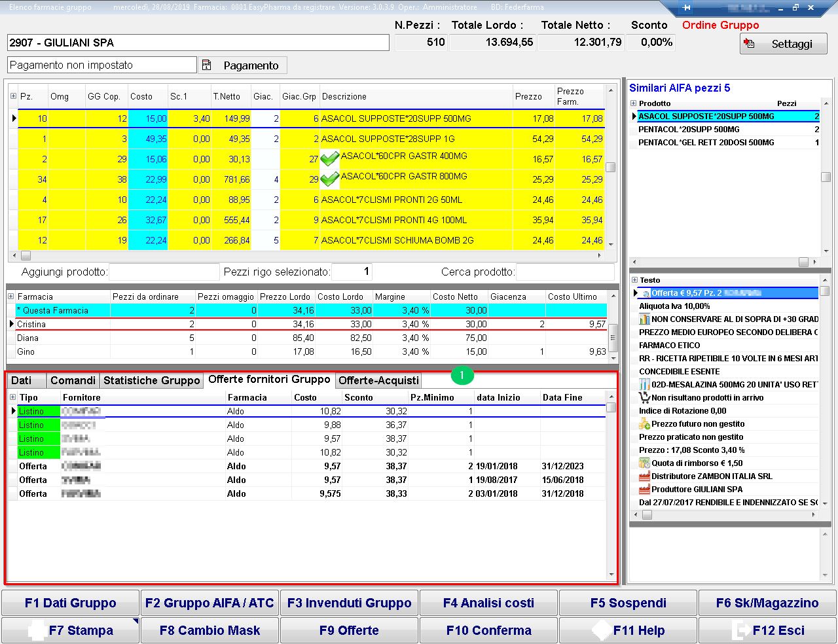Click the coins icon beside Prezzo futuro
838x644 pixels.
[x=644, y=424]
